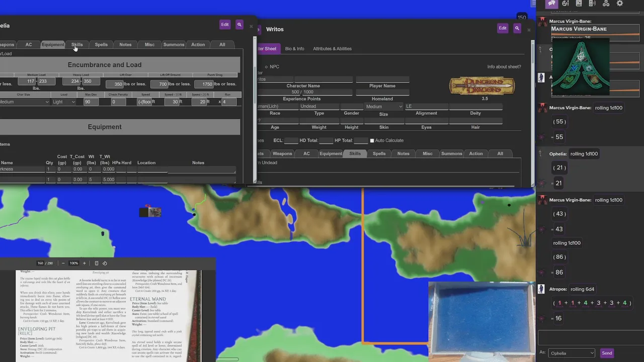Select the NPC radio option in Writos
644x362 pixels.
(x=267, y=67)
